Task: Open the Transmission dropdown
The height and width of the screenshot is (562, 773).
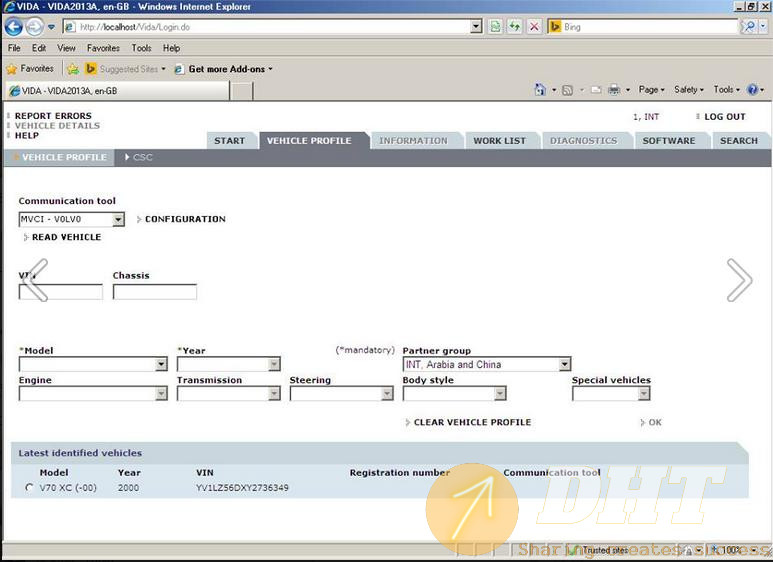Action: (229, 393)
